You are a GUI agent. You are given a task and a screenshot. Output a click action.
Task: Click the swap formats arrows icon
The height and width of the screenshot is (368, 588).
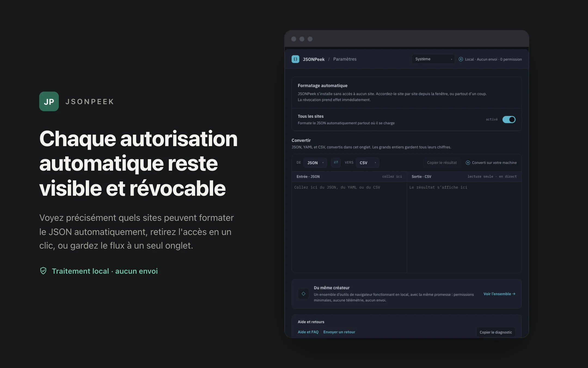[336, 162]
